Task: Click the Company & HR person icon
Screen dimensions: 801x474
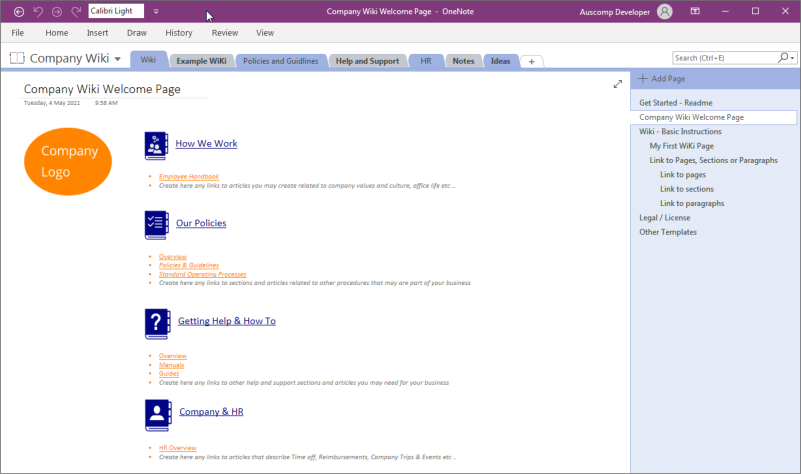Action: (x=157, y=412)
